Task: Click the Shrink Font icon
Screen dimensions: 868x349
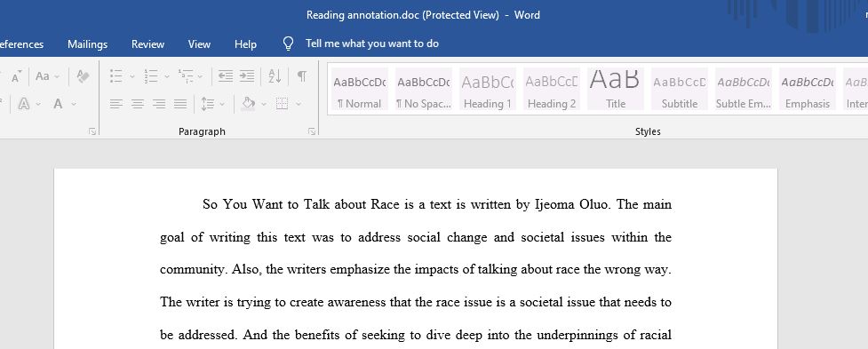Action: point(16,76)
